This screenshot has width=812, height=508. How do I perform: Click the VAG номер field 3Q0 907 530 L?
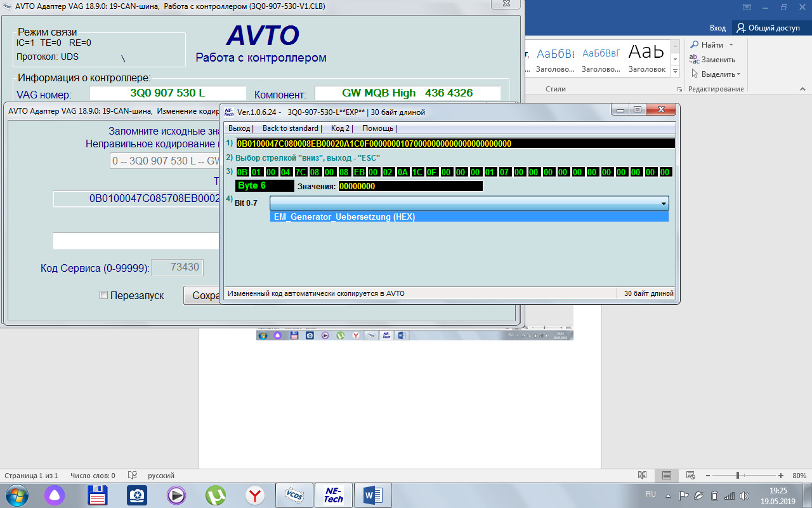tap(167, 93)
